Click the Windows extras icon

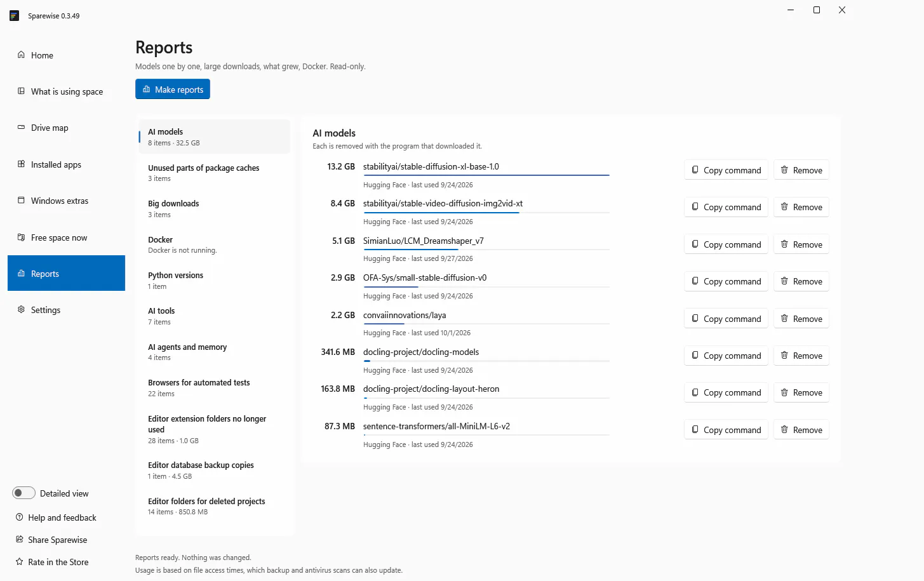tap(21, 200)
